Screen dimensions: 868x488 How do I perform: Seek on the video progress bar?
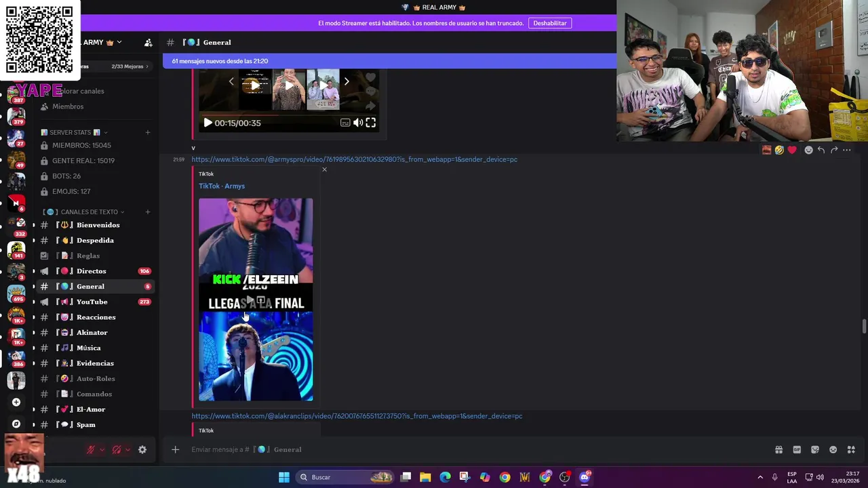(288, 114)
